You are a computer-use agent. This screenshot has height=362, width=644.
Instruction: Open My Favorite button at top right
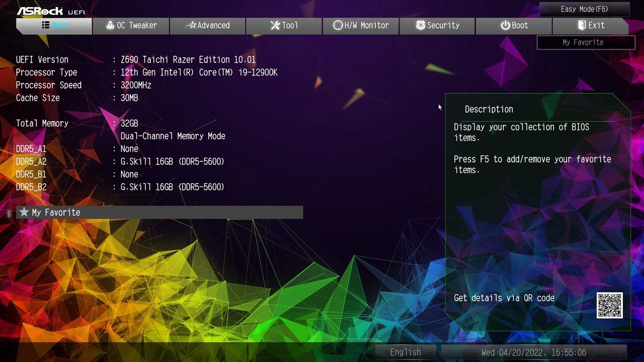586,43
